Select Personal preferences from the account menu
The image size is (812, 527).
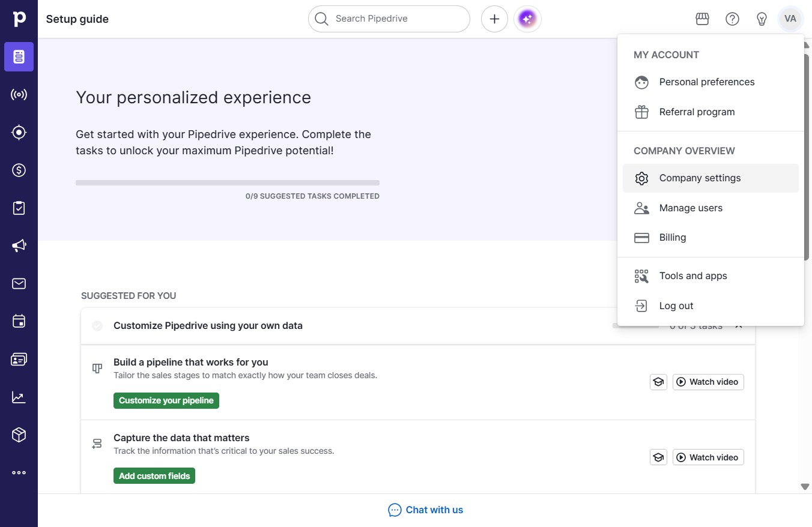pyautogui.click(x=710, y=82)
